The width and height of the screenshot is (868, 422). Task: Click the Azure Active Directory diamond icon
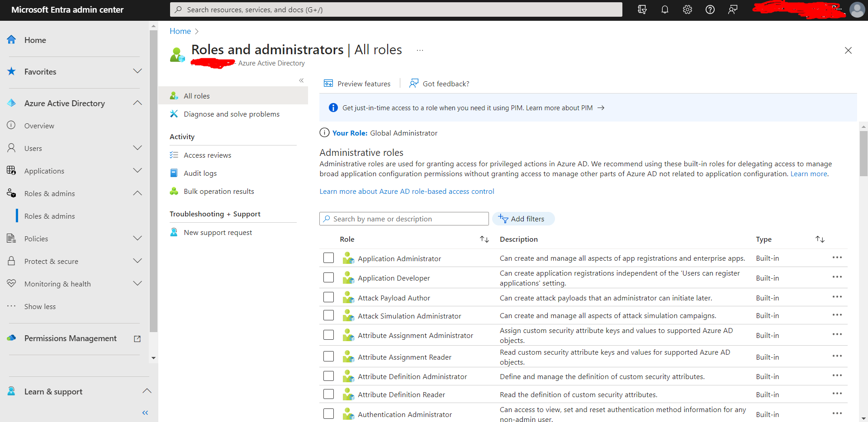click(12, 103)
